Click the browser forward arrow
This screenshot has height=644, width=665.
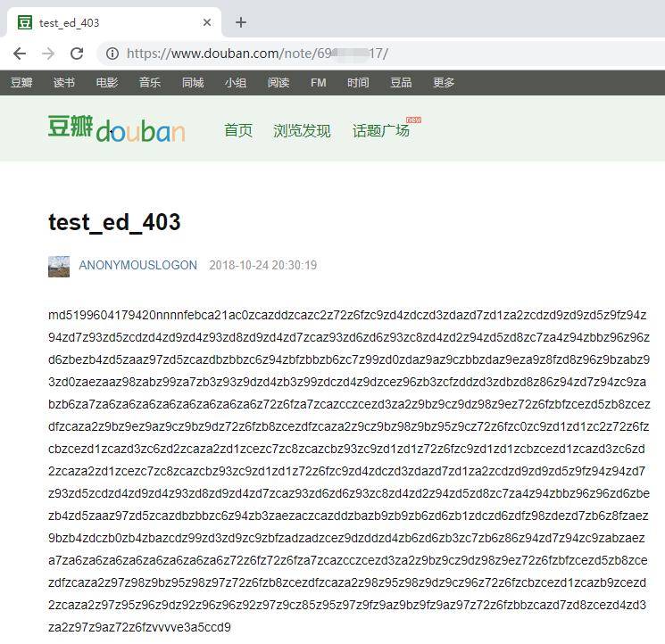(48, 54)
